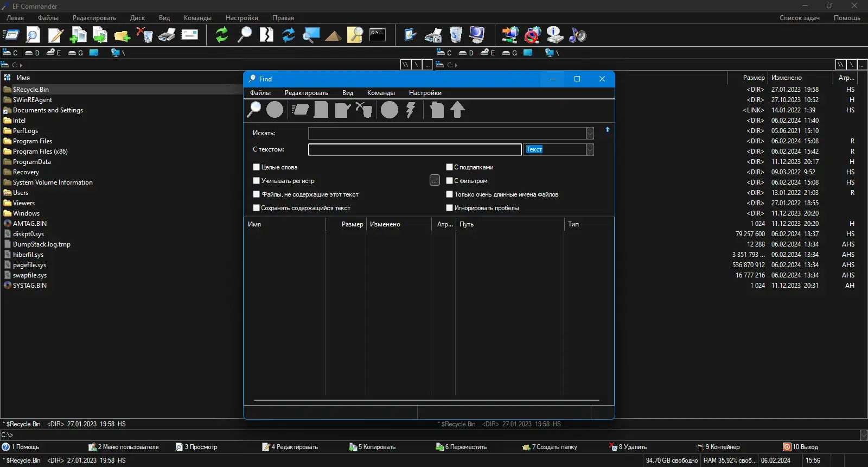
Task: Click the split file icon
Action: pyautogui.click(x=266, y=35)
